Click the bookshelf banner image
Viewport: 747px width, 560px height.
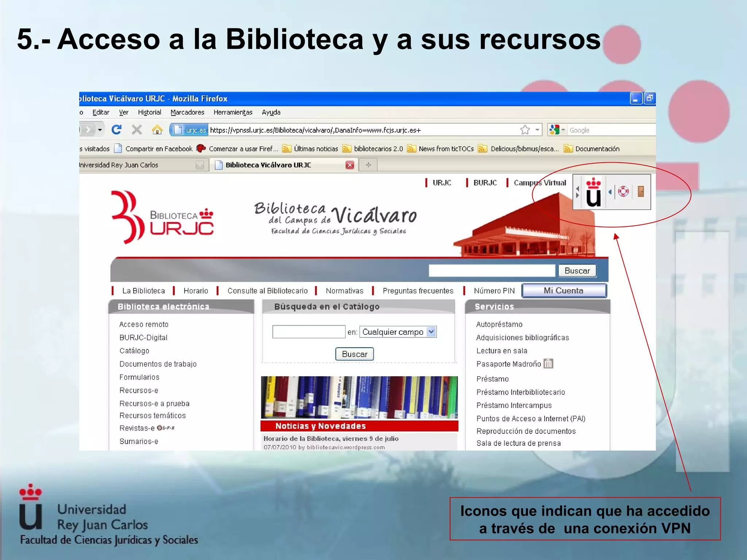(x=359, y=397)
